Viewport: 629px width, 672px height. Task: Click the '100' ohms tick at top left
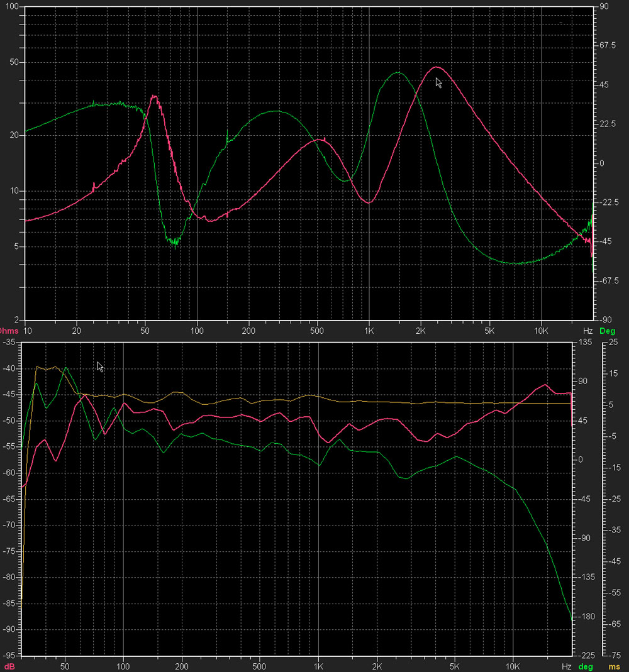(11, 7)
